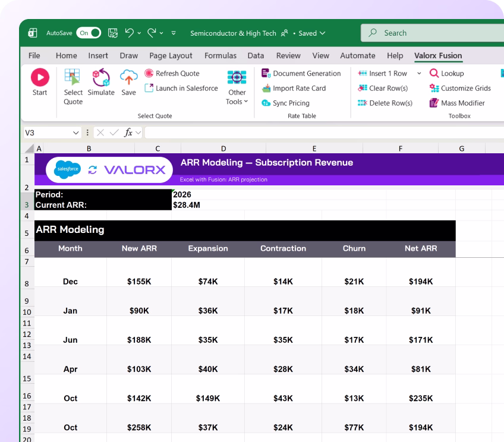Screen dimensions: 504x442
Task: Expand the fx function dropdown arrow
Action: click(x=138, y=132)
